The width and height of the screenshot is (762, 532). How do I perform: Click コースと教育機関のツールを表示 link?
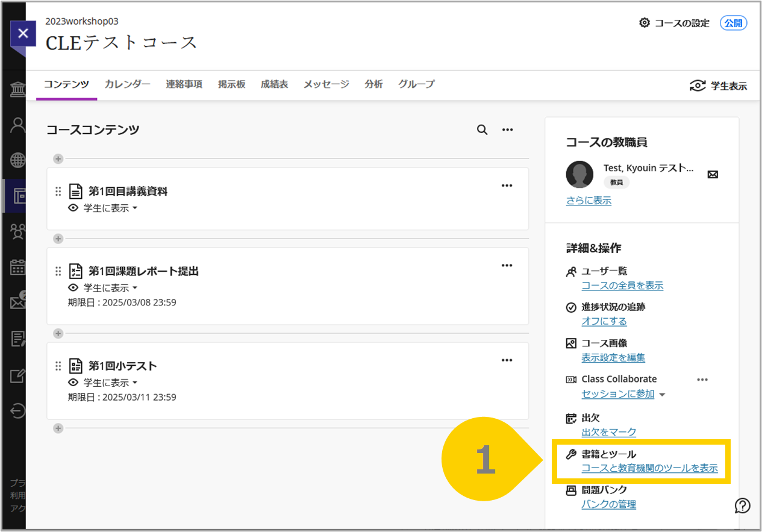pos(649,468)
